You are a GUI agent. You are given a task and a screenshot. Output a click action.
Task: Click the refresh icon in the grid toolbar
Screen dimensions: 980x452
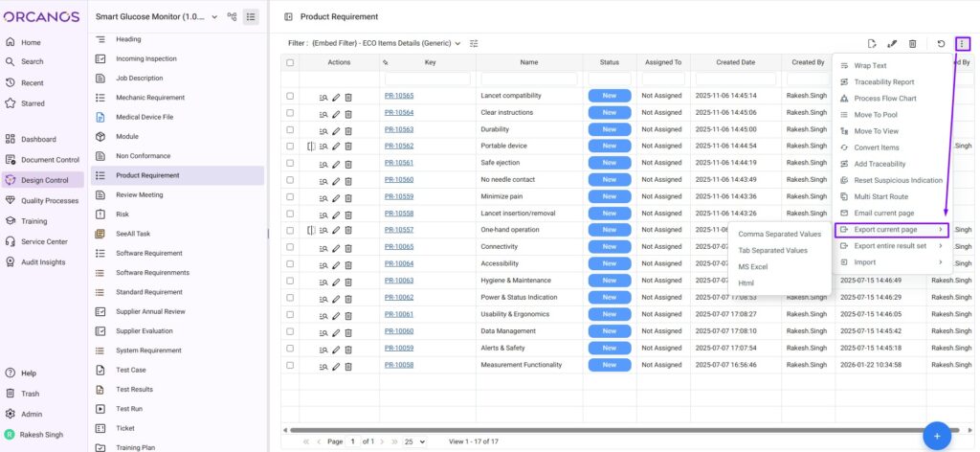(x=941, y=43)
